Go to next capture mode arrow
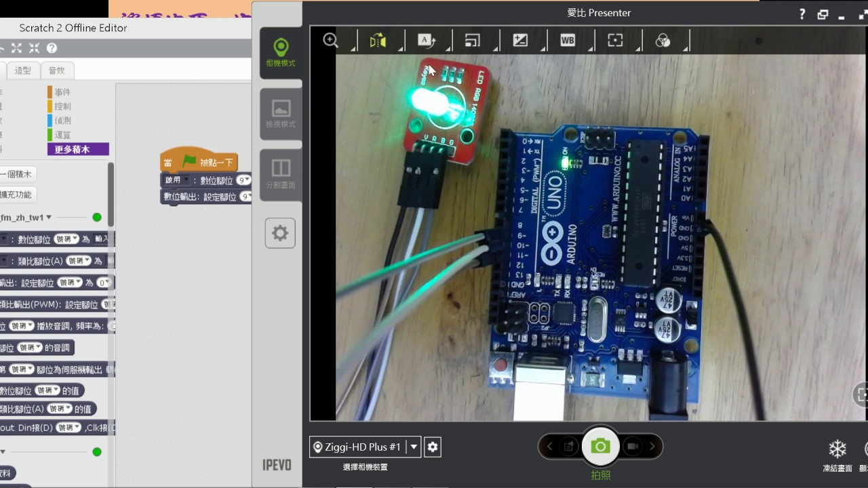Viewport: 868px width, 488px height. click(652, 446)
